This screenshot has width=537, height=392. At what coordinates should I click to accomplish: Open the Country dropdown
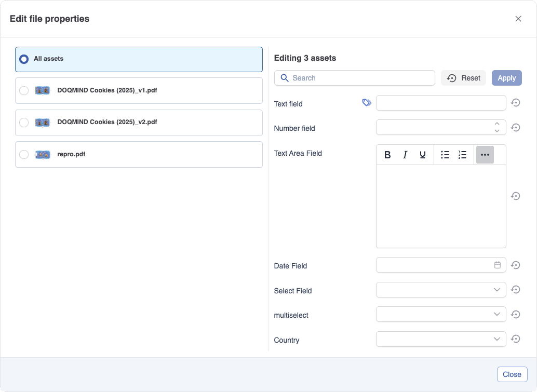[x=441, y=339]
